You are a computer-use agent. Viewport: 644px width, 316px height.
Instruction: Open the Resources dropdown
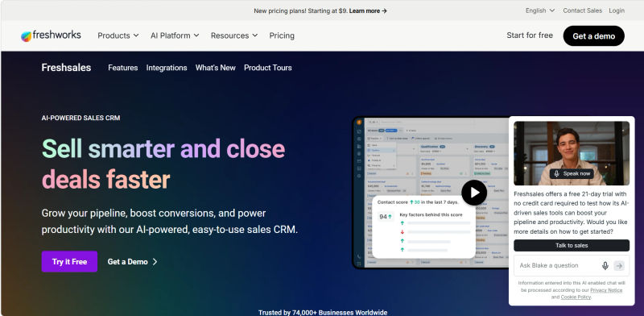[x=234, y=35]
